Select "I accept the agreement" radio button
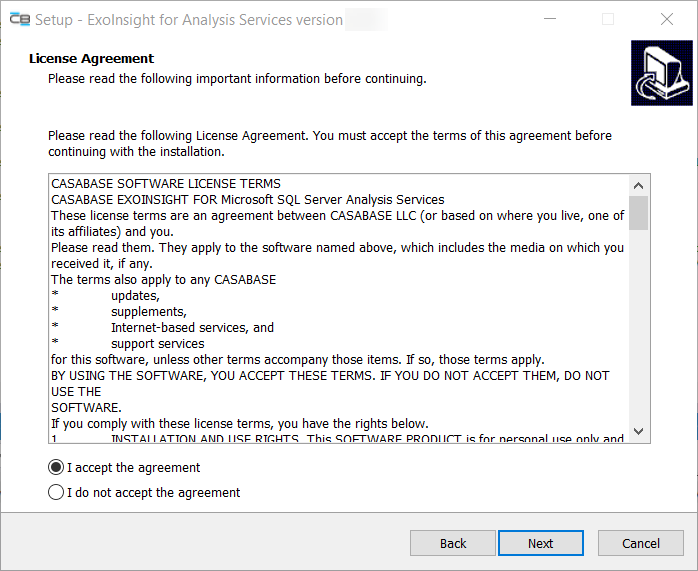Screen dimensions: 698x571 coord(56,468)
